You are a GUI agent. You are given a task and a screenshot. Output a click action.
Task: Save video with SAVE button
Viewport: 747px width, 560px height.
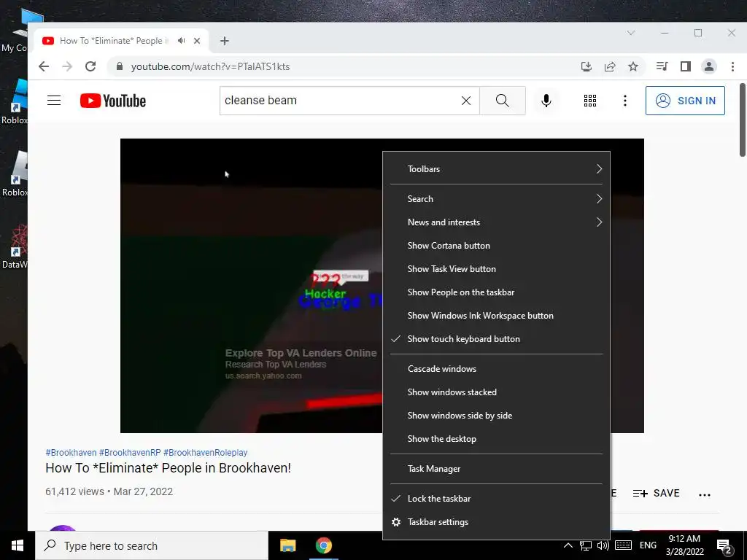[656, 494]
